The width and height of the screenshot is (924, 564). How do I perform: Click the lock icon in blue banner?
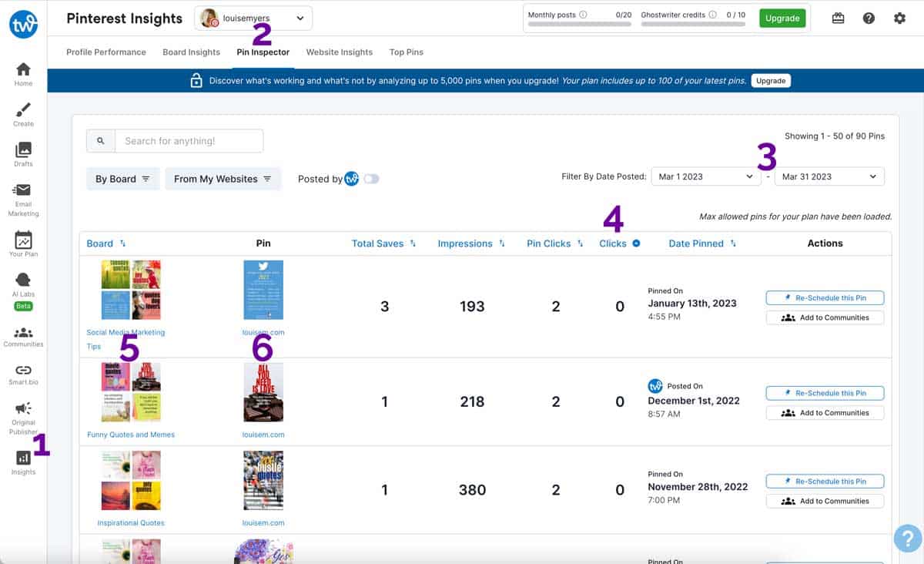[x=196, y=80]
